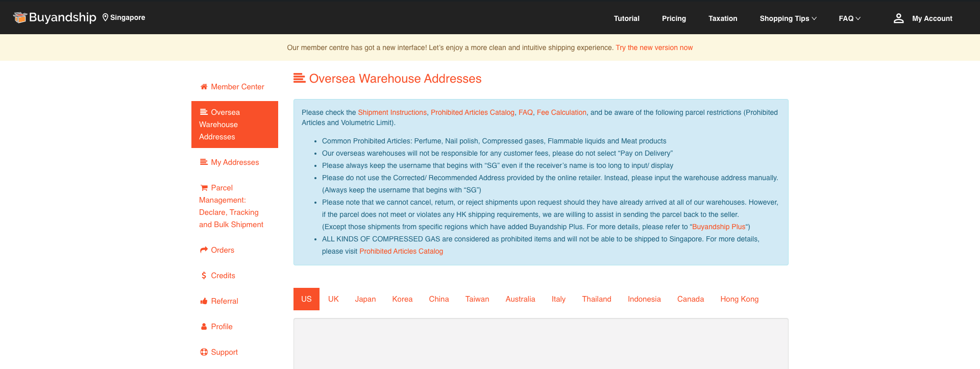Click the Singapore region label
This screenshot has height=369, width=980.
[x=128, y=17]
